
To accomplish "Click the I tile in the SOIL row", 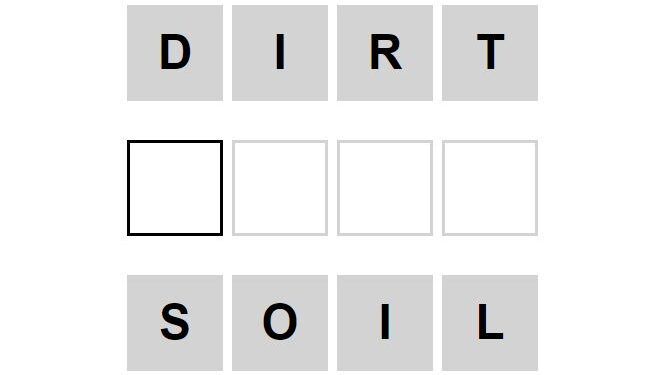I will (385, 323).
